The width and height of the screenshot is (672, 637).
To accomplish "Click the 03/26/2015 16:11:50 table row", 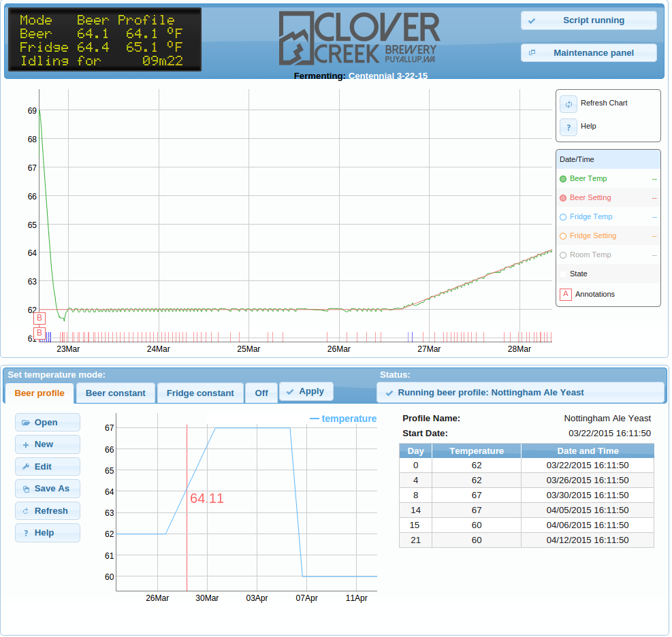I will 526,480.
